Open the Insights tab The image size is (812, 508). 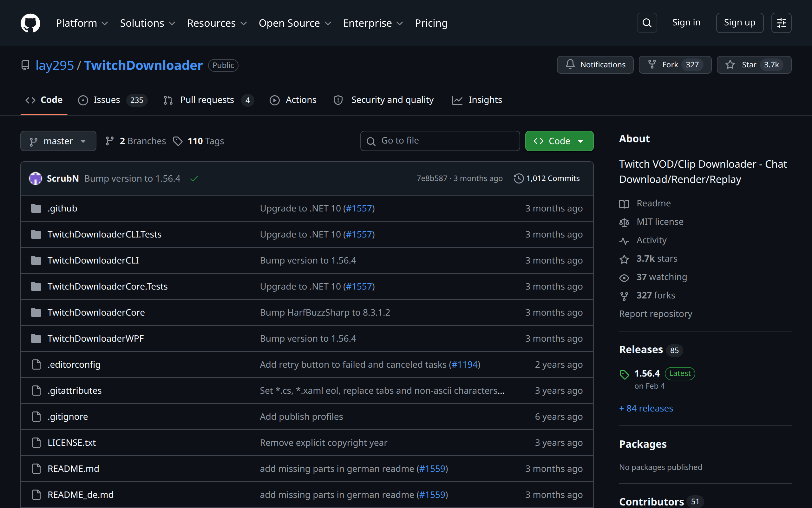coord(477,100)
